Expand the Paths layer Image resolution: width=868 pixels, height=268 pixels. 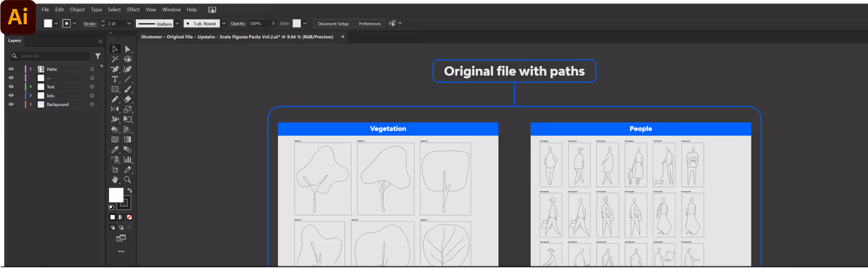click(31, 69)
